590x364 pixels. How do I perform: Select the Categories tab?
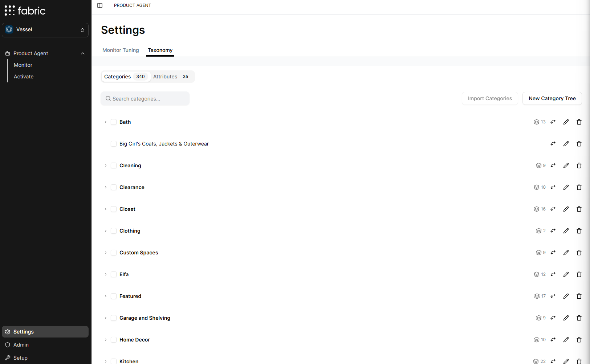click(126, 77)
